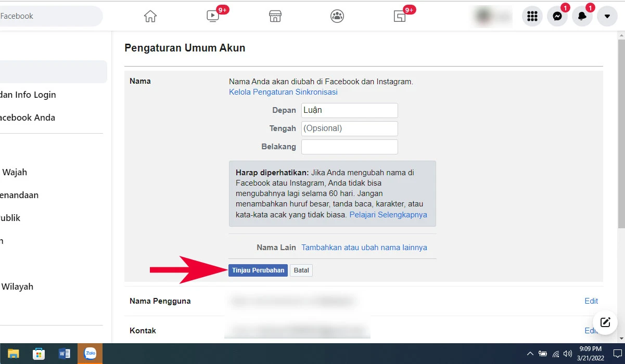Cancel name change with Batal

coord(301,270)
